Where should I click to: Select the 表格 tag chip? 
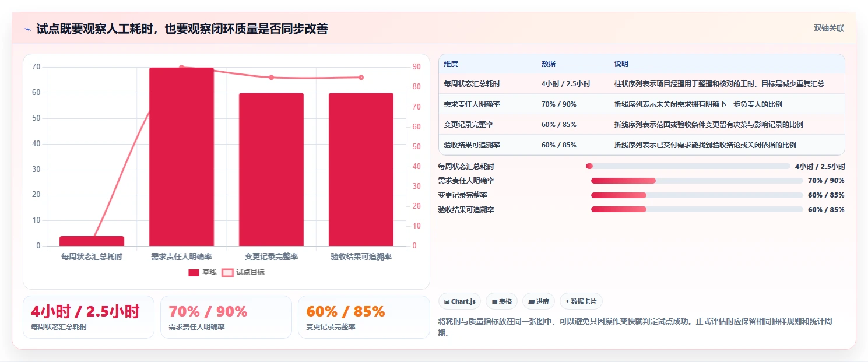pos(501,301)
